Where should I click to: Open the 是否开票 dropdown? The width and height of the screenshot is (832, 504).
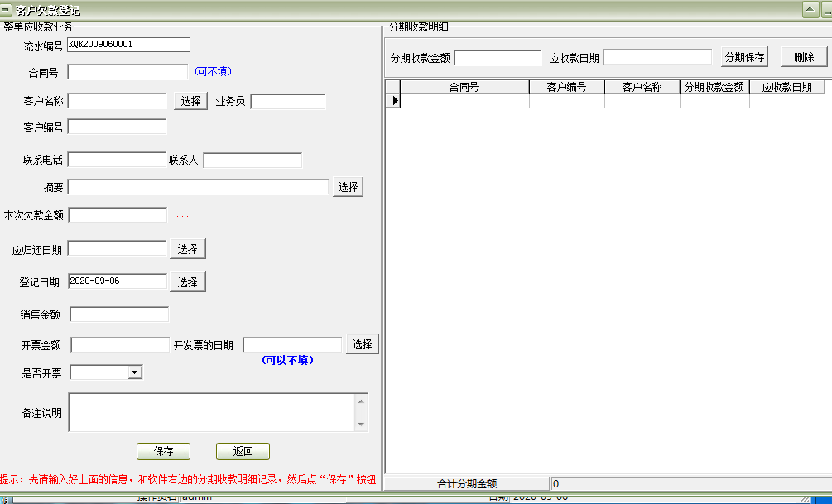(135, 372)
